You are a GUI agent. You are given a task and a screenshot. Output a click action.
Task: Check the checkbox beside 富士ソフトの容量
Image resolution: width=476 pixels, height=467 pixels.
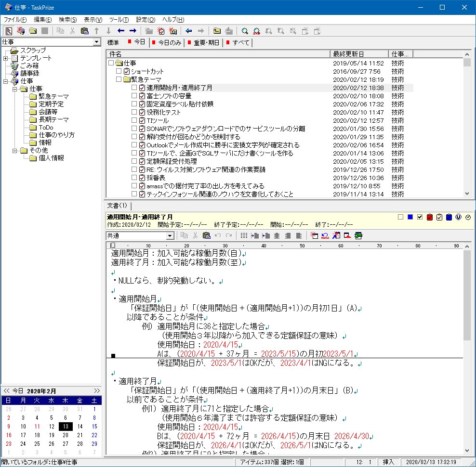pos(134,95)
